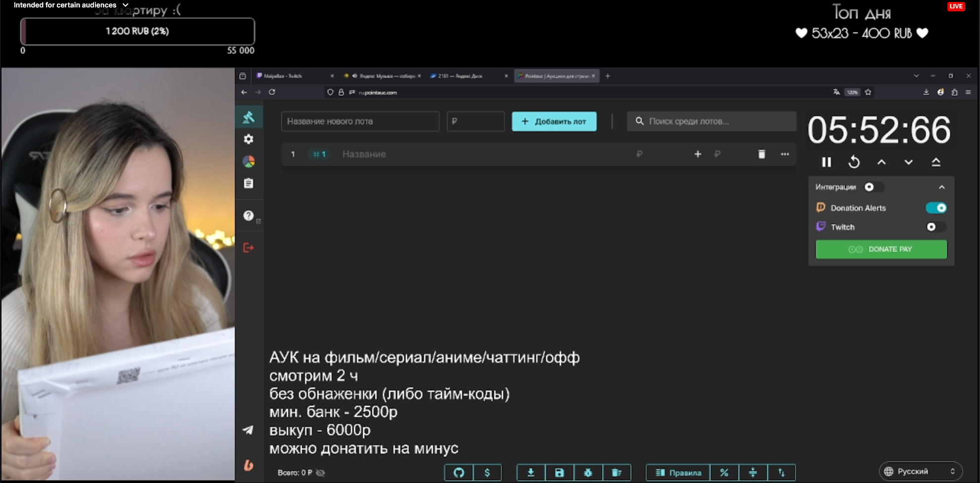
Task: Click the red logout icon in sidebar
Action: [x=249, y=247]
